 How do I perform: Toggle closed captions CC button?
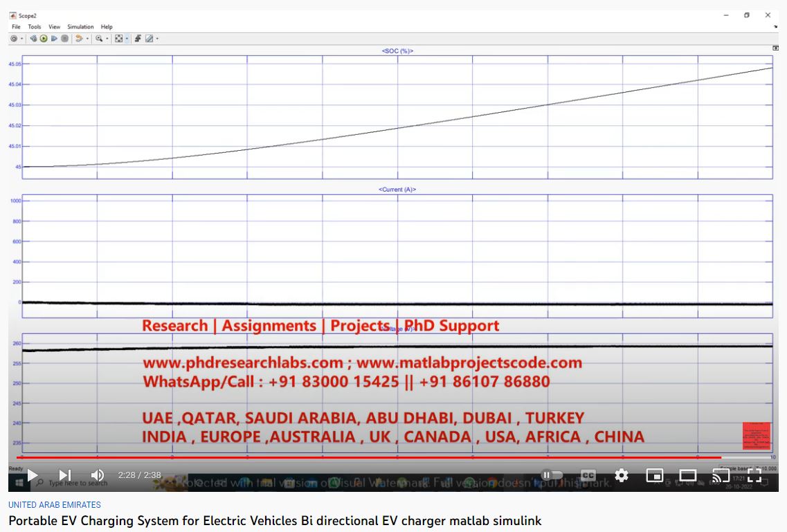coord(588,475)
